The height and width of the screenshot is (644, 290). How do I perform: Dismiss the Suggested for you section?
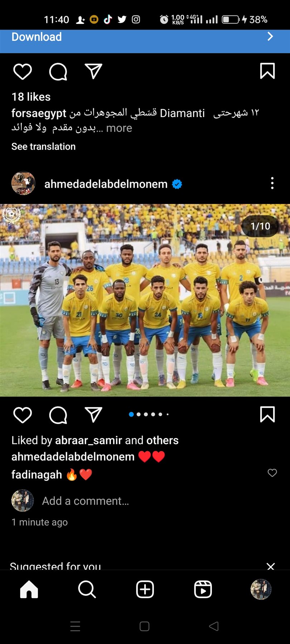pos(271,566)
